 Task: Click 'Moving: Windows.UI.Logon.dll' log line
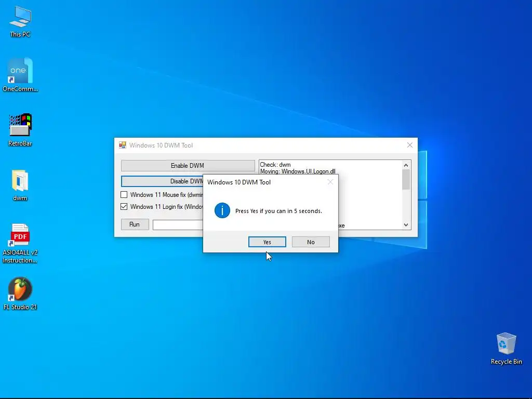pos(298,171)
